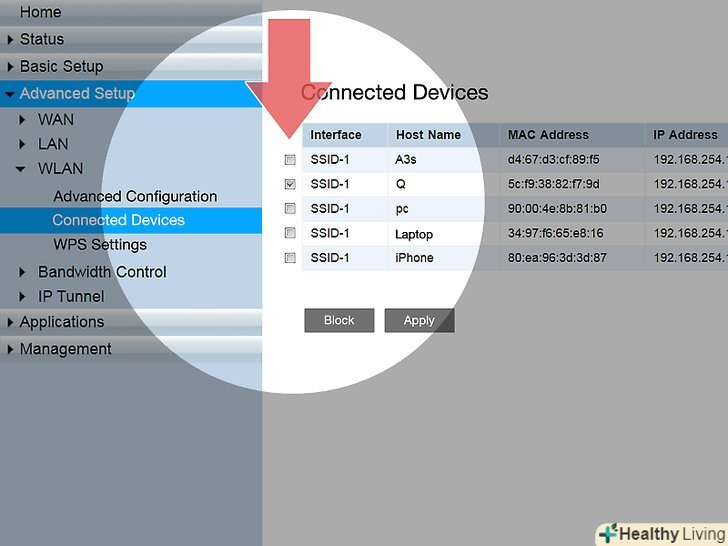Click MAC address 34:97:f6:65:e8:16
The width and height of the screenshot is (728, 546).
tap(555, 233)
